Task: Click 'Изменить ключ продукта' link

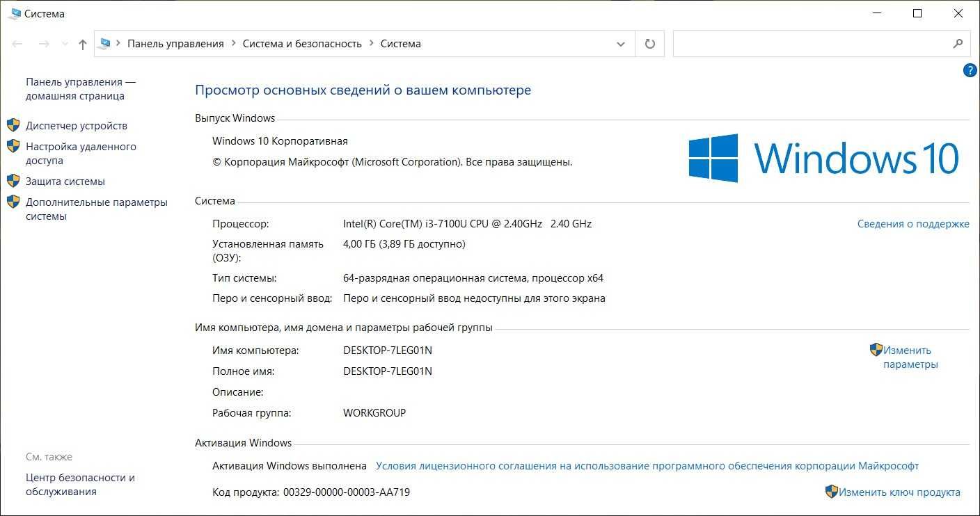Action: click(899, 492)
